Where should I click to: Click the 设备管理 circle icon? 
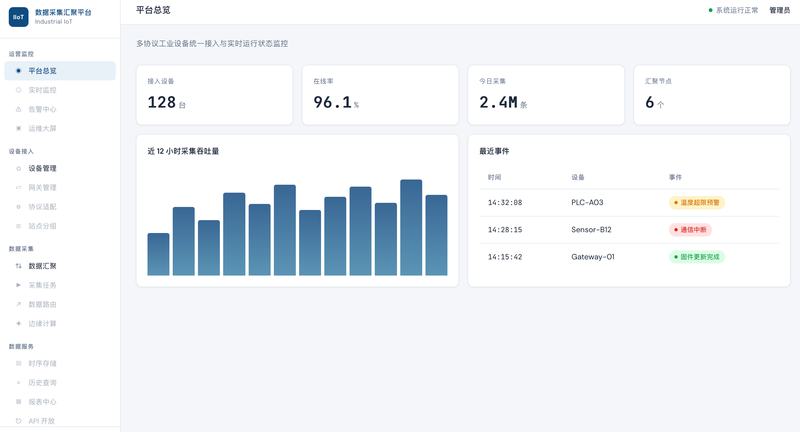click(x=18, y=168)
